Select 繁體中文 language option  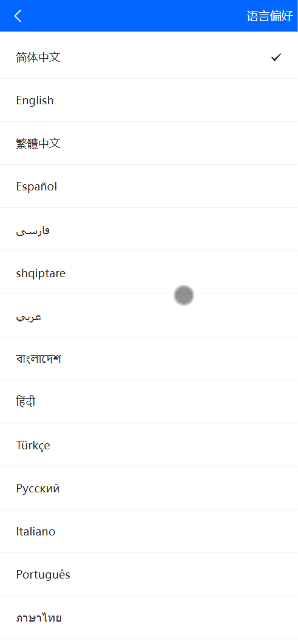149,143
